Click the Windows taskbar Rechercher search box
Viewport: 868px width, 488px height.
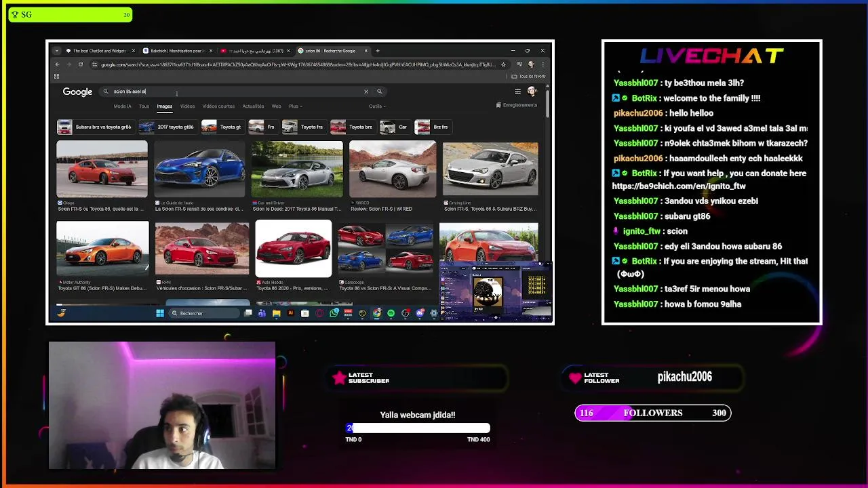pos(204,313)
